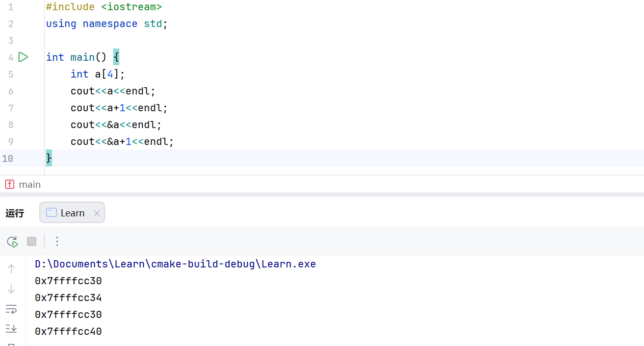The height and width of the screenshot is (346, 644).
Task: Toggle soft-wrap for console output
Action: [x=11, y=309]
